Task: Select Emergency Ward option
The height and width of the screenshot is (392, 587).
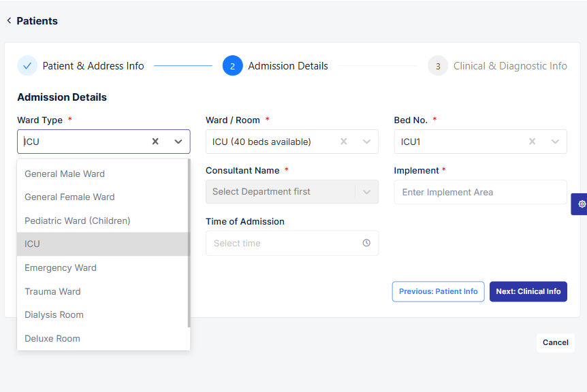Action: [x=61, y=267]
